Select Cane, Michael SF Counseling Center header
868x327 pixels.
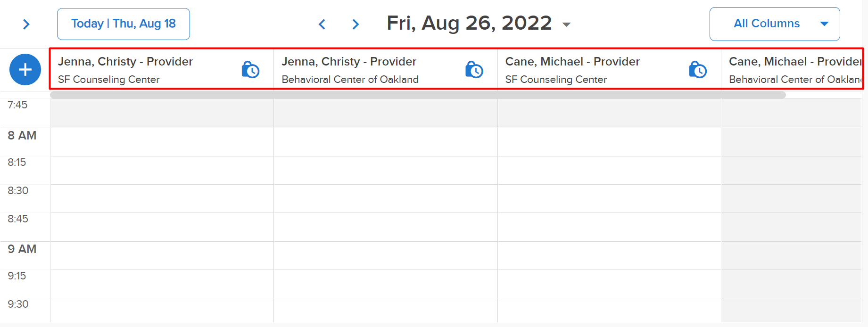coord(609,70)
